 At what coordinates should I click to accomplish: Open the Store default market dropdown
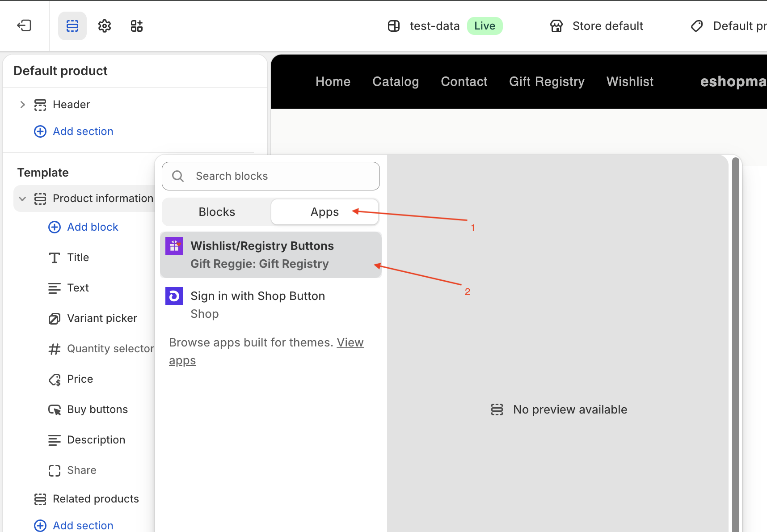click(597, 26)
